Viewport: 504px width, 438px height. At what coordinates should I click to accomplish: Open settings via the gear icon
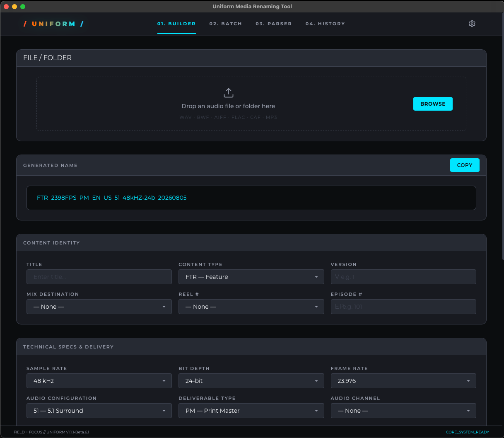(x=472, y=24)
